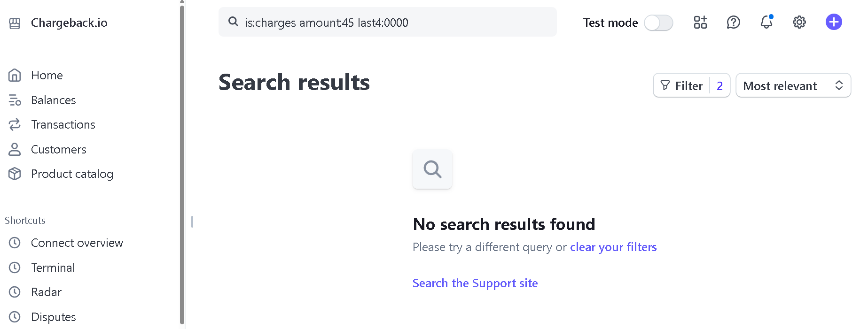The width and height of the screenshot is (868, 329).
Task: Click the magnifier icon in search bar
Action: [233, 22]
